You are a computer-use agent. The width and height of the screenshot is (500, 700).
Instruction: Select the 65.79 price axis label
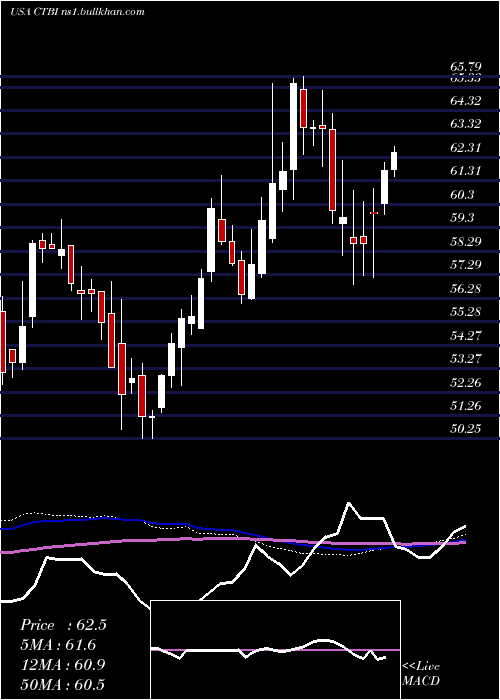click(x=466, y=67)
